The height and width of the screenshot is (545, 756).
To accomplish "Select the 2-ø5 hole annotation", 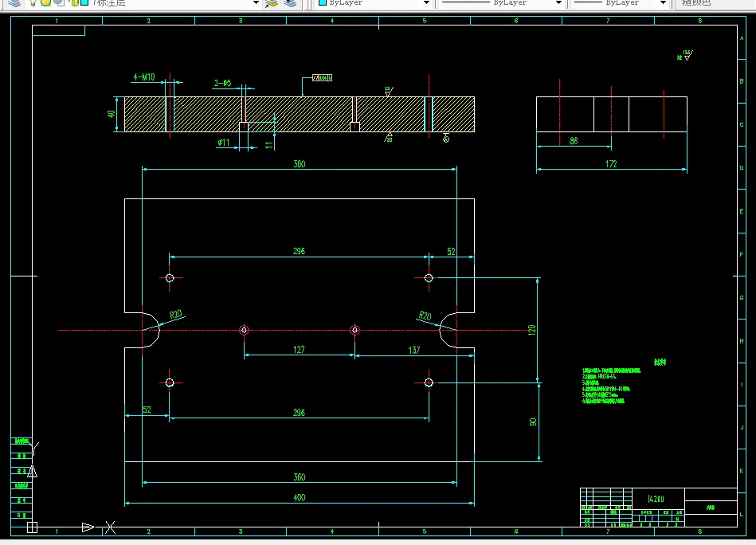I will click(222, 83).
